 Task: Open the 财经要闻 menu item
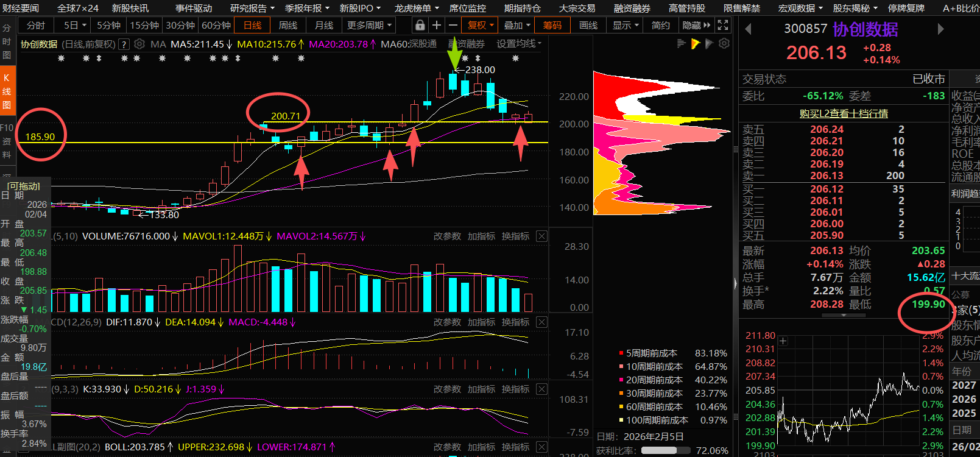pyautogui.click(x=21, y=8)
